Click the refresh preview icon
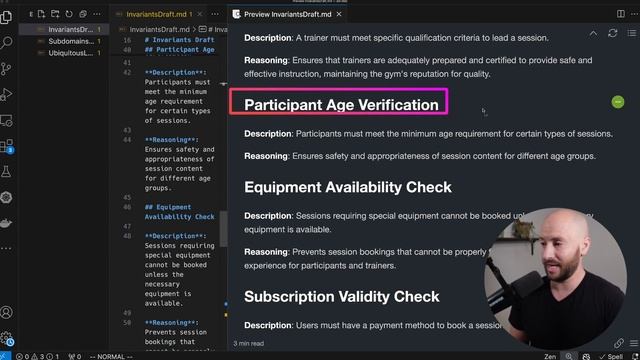 [x=612, y=33]
